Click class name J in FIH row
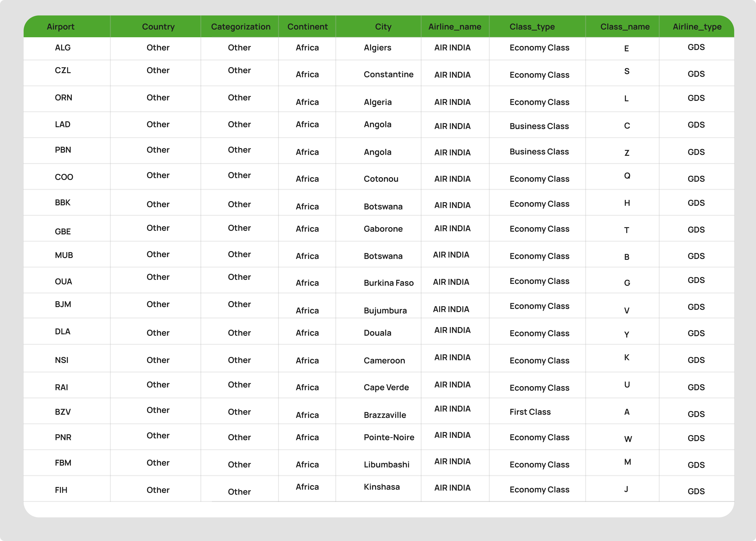The height and width of the screenshot is (541, 756). [626, 489]
